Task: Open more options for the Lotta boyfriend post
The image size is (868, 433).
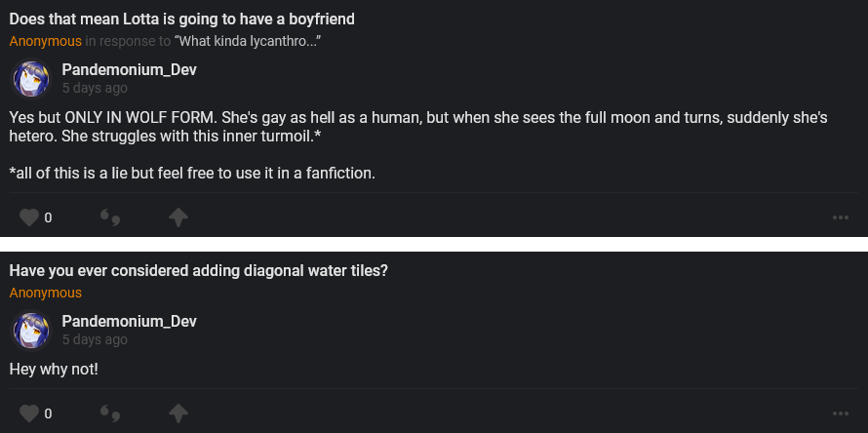Action: [841, 217]
